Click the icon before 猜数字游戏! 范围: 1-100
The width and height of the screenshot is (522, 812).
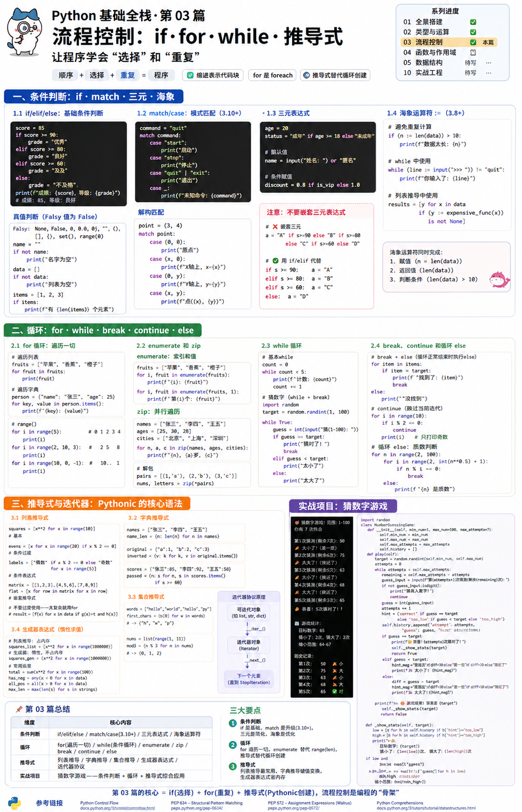click(x=297, y=522)
